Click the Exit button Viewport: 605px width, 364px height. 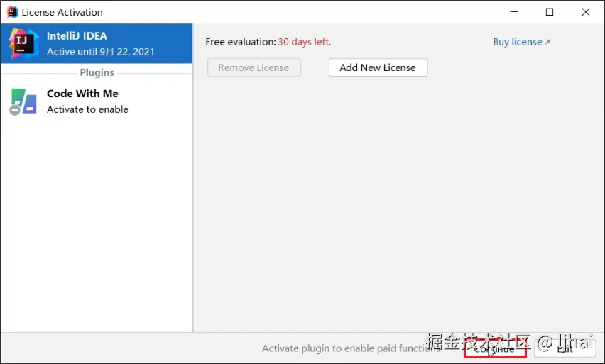(x=565, y=349)
